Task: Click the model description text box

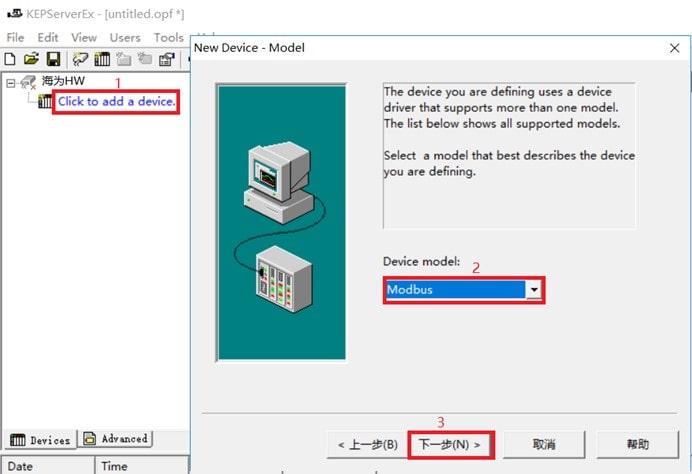Action: point(509,155)
